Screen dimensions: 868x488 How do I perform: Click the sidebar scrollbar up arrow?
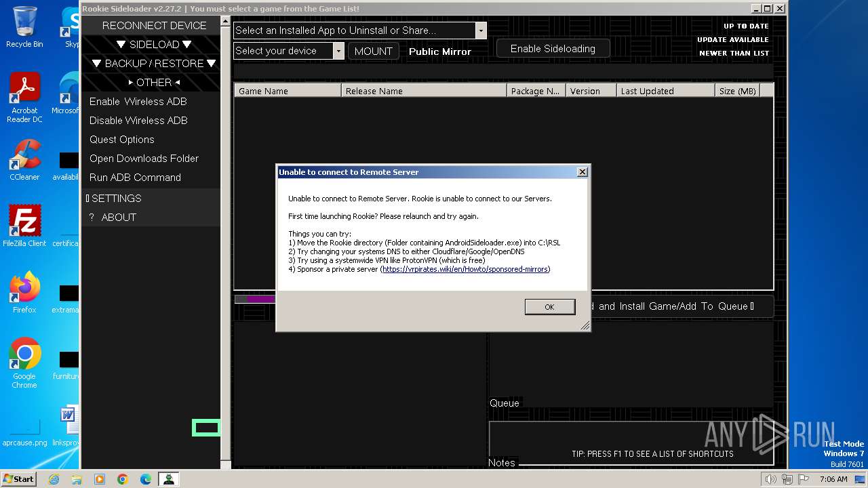point(226,22)
